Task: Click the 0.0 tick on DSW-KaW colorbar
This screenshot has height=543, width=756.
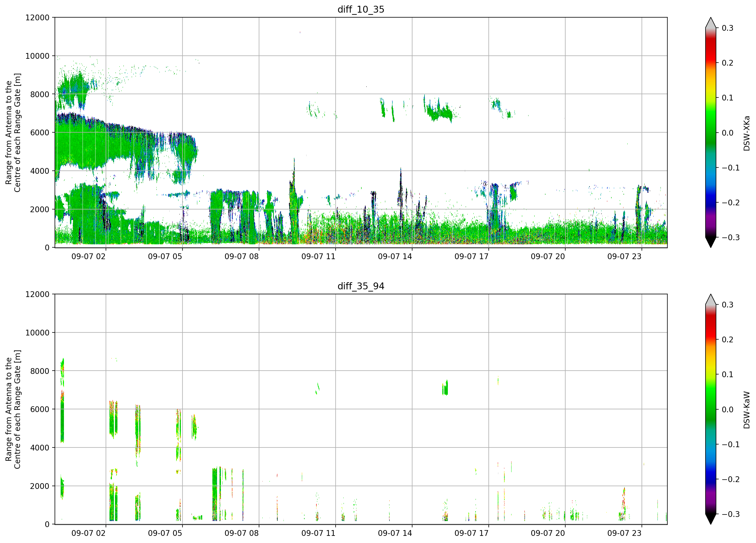Action: click(728, 410)
